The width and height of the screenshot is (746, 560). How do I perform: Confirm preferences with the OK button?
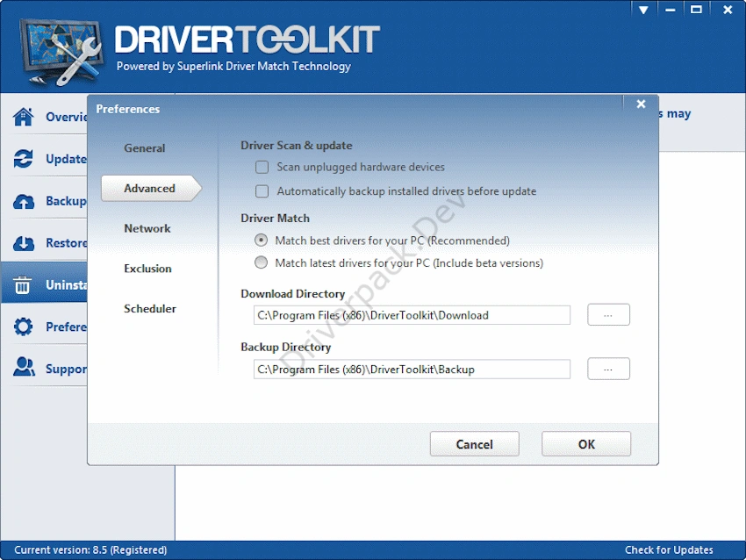(586, 444)
